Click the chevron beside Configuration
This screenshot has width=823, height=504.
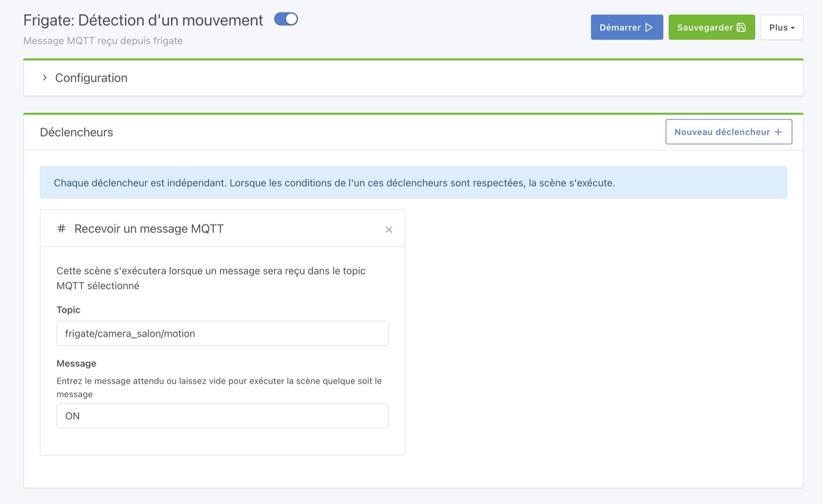pyautogui.click(x=45, y=78)
